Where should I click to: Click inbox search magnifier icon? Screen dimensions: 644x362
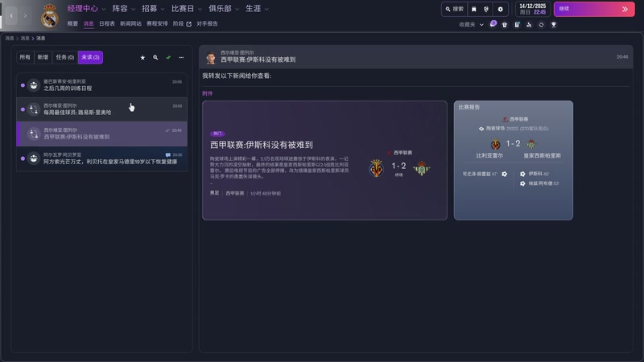pos(155,57)
